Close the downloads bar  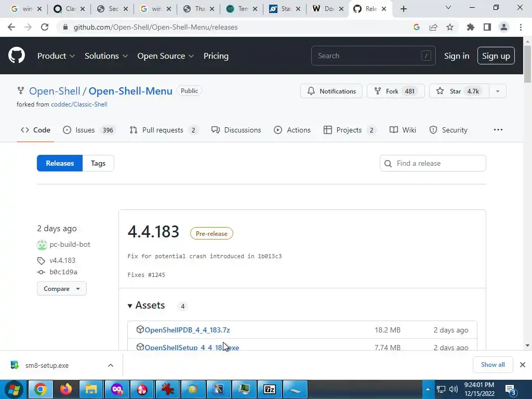click(523, 365)
